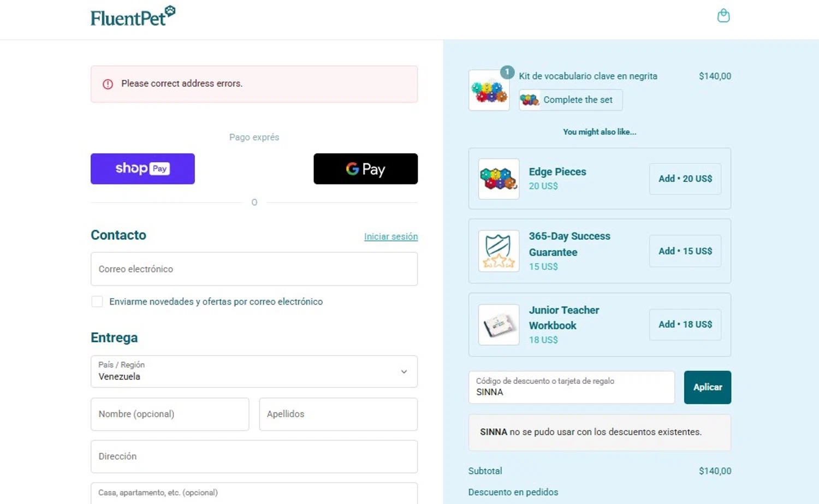Click the Kit de vocabulario clave en negrita title
819x504 pixels.
pos(588,76)
